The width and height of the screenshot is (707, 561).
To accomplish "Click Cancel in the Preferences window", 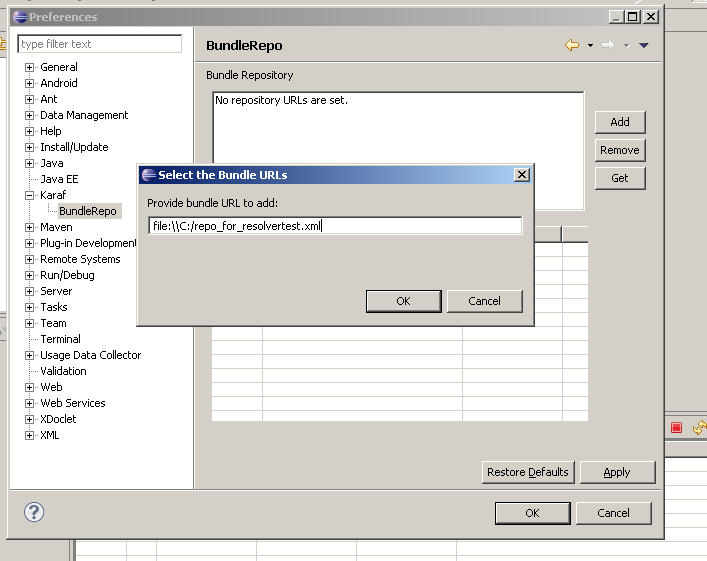I will 614,513.
